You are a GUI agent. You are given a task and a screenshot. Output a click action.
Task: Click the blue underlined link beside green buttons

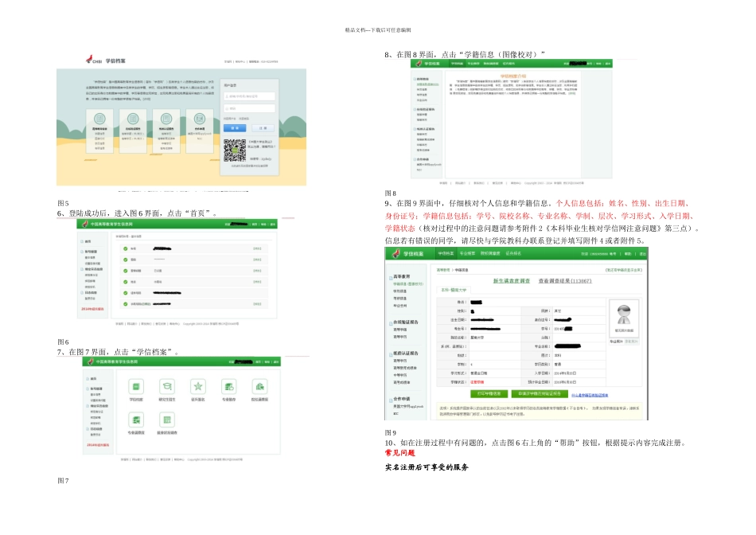tap(590, 395)
